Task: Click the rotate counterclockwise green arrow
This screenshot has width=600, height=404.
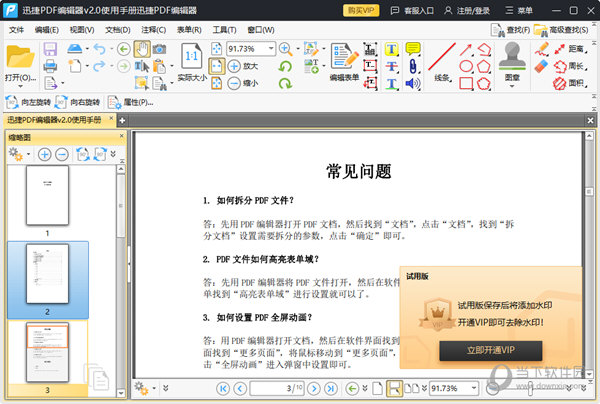Action: [x=285, y=67]
